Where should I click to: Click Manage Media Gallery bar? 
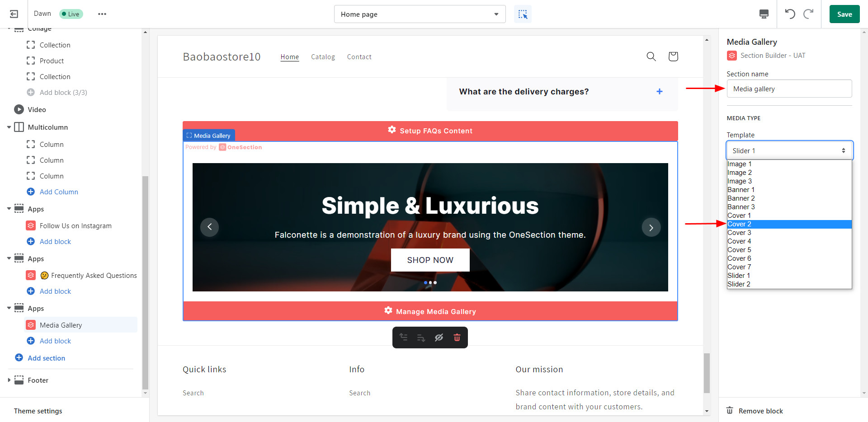(x=430, y=311)
